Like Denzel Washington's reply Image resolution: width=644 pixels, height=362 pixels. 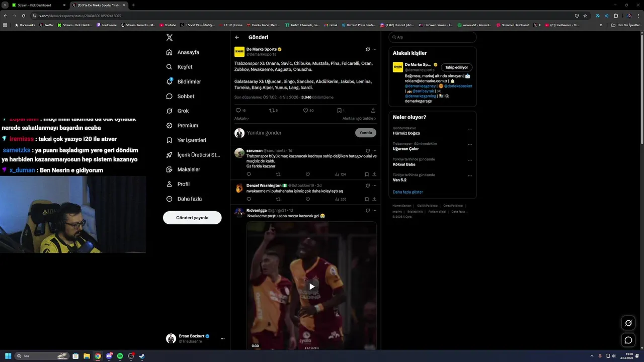(307, 199)
